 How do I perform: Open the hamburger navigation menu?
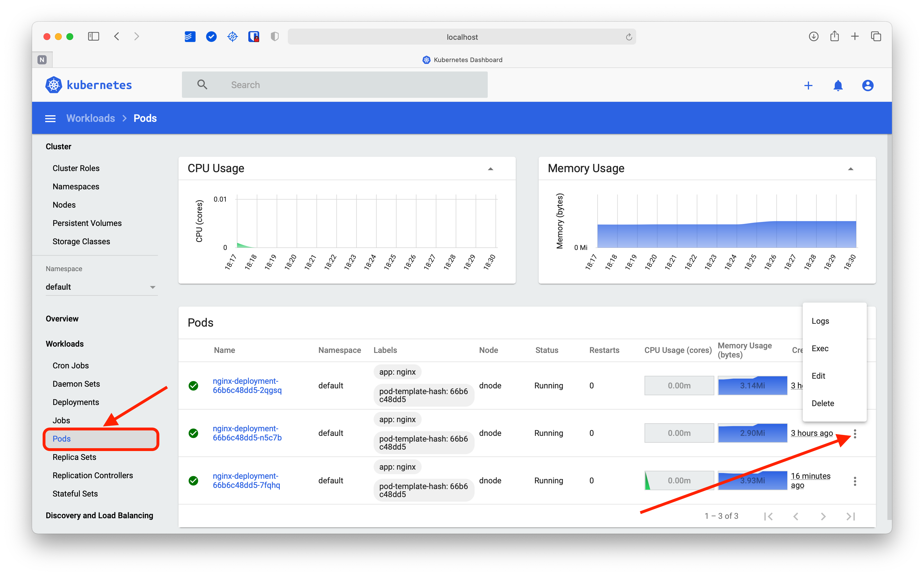click(x=50, y=118)
